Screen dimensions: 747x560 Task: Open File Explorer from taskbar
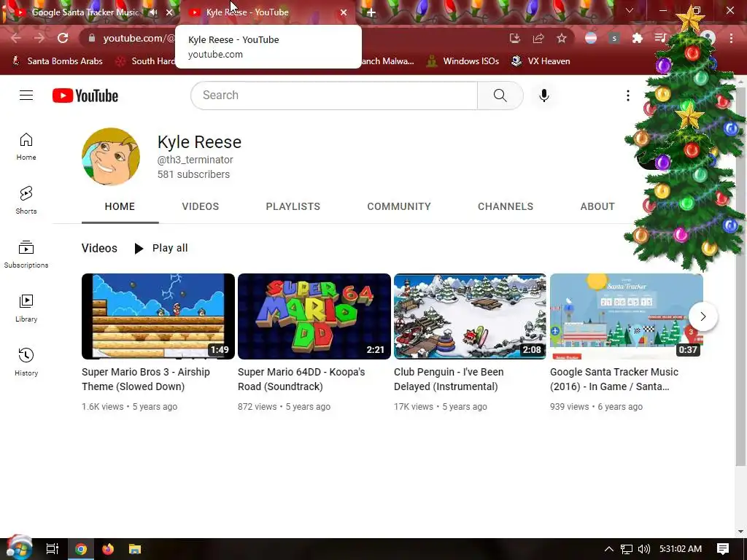click(135, 549)
